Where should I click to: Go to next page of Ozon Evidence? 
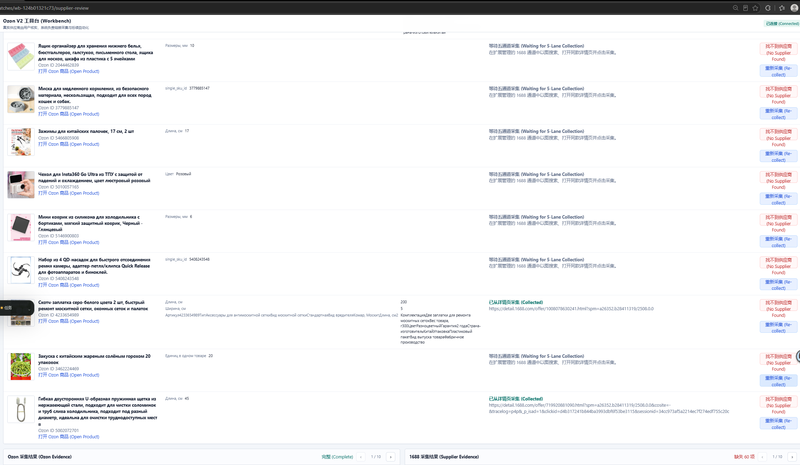pos(391,457)
